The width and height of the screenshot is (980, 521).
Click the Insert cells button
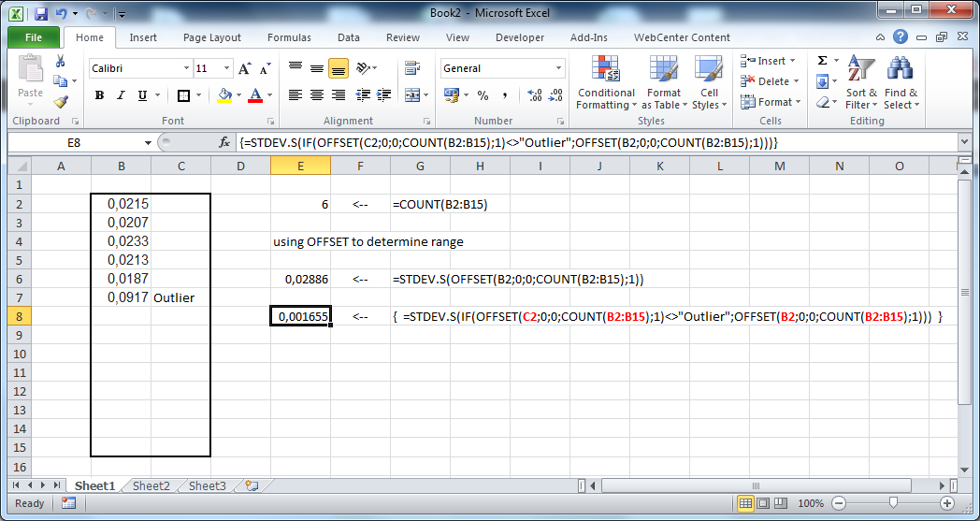tap(768, 61)
